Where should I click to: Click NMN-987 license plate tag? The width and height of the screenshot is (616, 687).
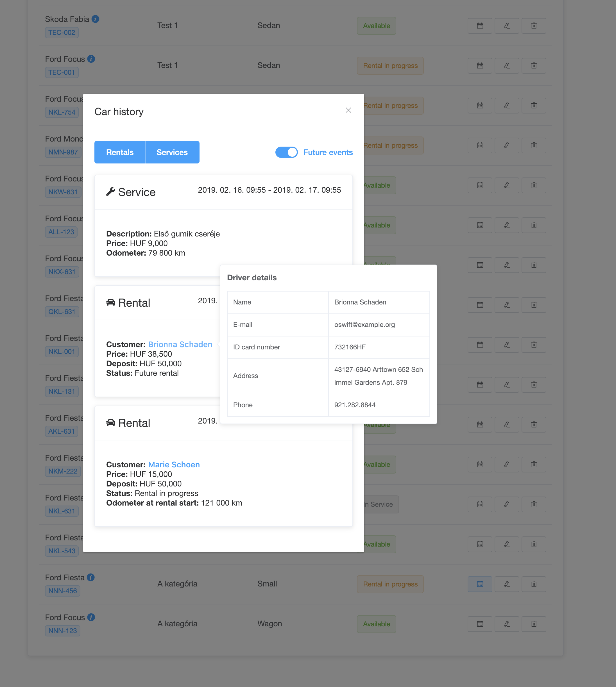tap(63, 152)
